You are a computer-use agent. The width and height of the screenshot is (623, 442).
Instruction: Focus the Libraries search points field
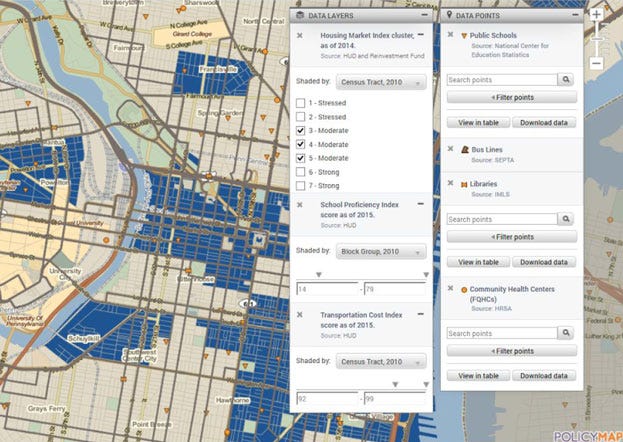[502, 219]
